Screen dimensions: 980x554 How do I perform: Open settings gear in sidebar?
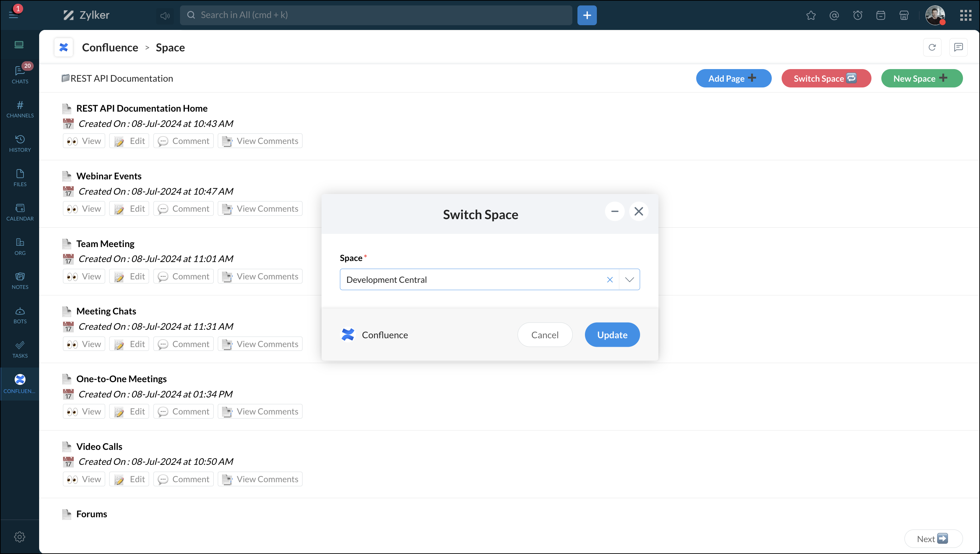tap(20, 537)
